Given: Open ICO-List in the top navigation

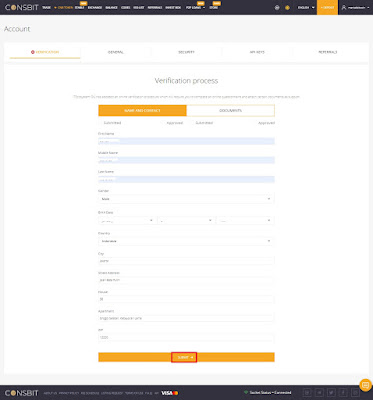Looking at the screenshot, I should coord(139,7).
